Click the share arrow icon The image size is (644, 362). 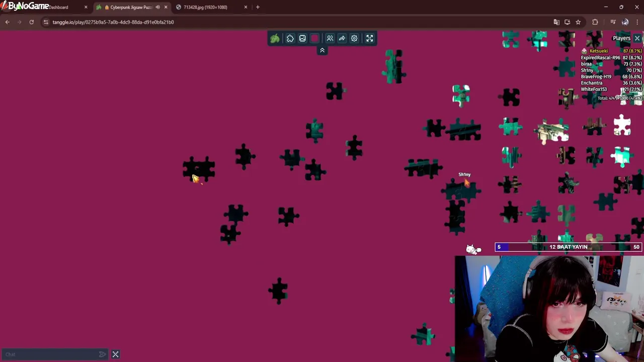click(342, 38)
